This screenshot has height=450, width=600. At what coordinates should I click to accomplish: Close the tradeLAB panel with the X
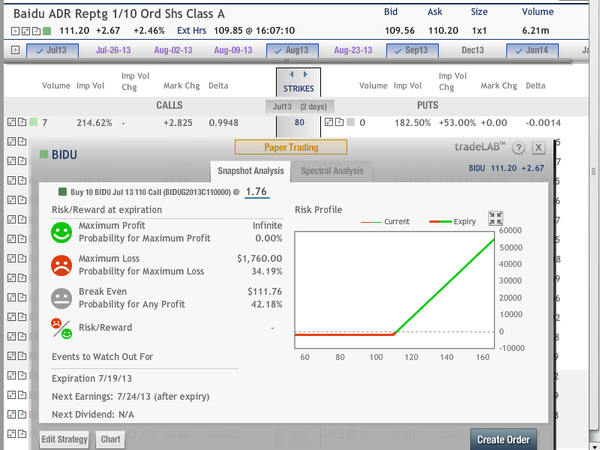(x=538, y=148)
